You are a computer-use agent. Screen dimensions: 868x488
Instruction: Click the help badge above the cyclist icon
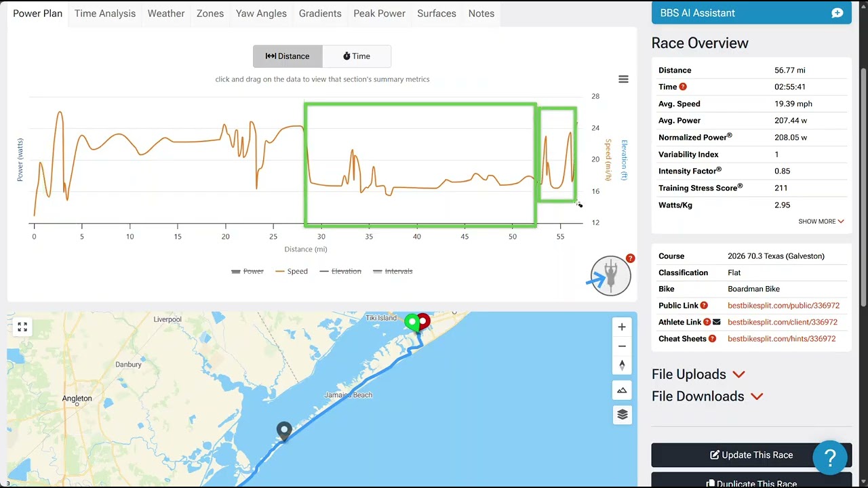(x=630, y=258)
